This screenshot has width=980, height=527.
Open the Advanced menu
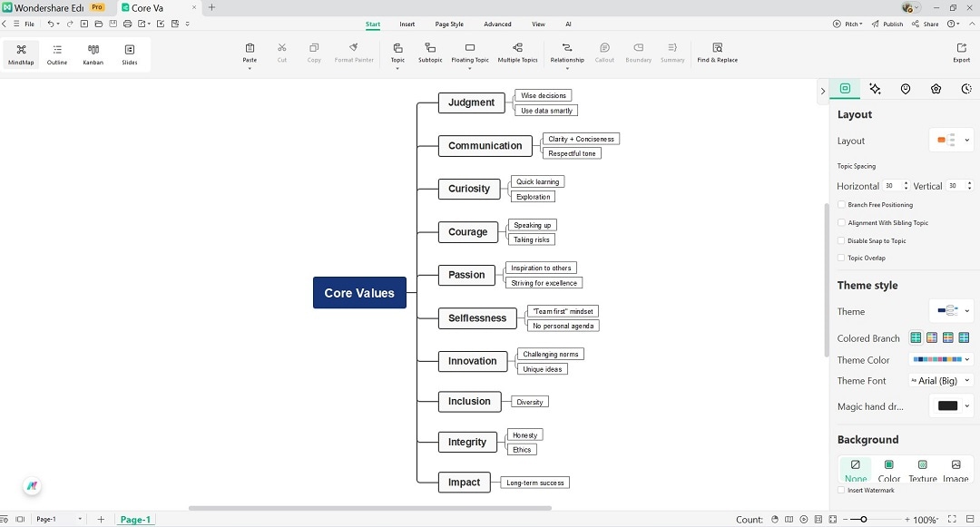(497, 24)
